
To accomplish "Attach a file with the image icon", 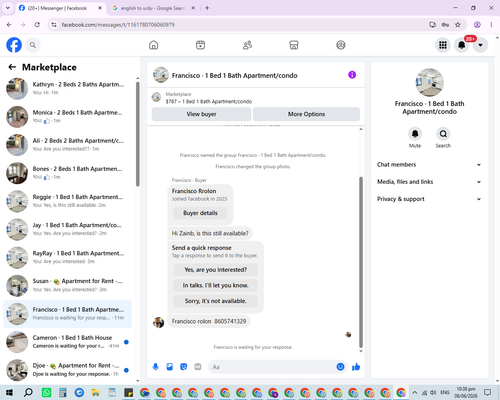I will tap(170, 367).
